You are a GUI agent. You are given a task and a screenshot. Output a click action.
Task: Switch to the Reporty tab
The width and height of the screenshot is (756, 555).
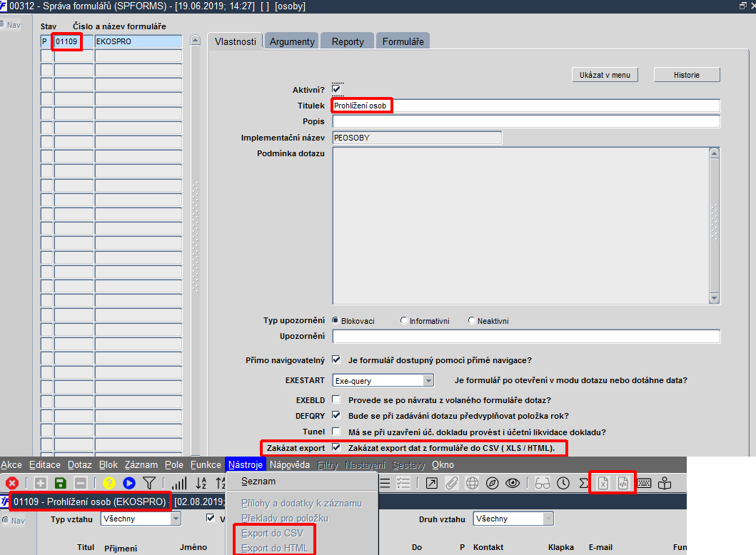coord(348,41)
